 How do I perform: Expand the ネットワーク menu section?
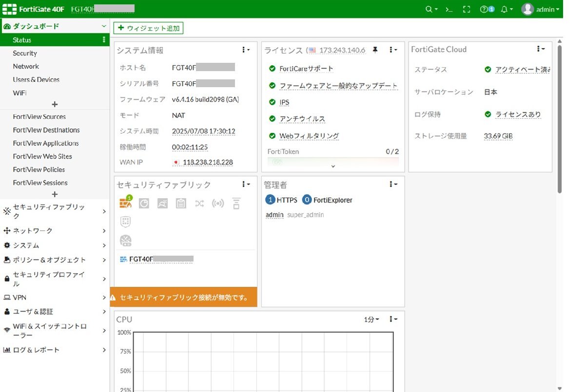(x=55, y=230)
